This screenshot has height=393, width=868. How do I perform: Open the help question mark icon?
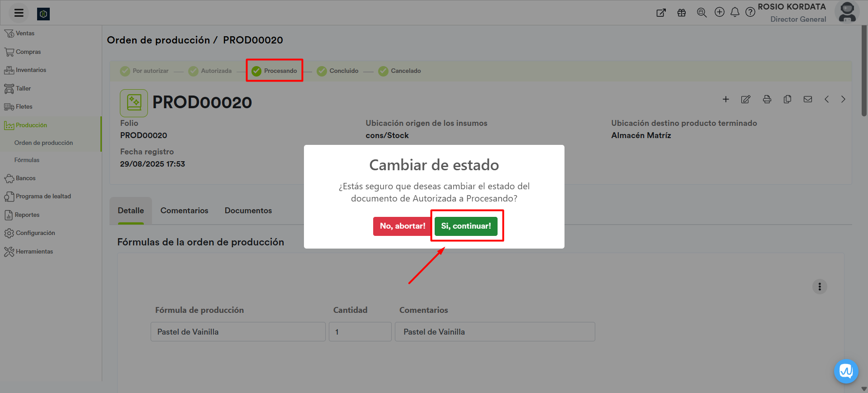(x=750, y=13)
